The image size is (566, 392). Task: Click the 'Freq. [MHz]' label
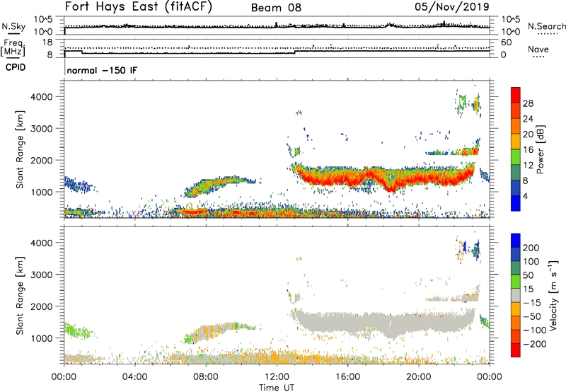click(x=13, y=48)
